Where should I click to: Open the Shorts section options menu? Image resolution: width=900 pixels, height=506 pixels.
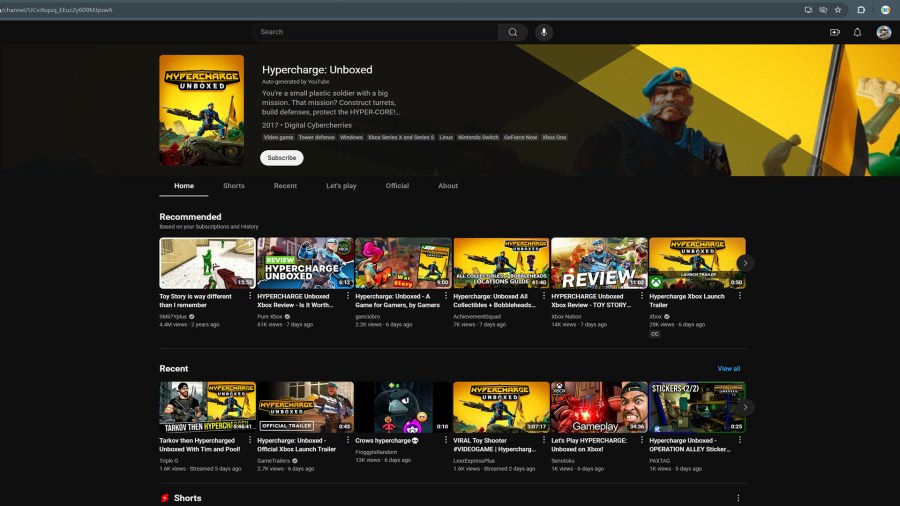click(738, 498)
